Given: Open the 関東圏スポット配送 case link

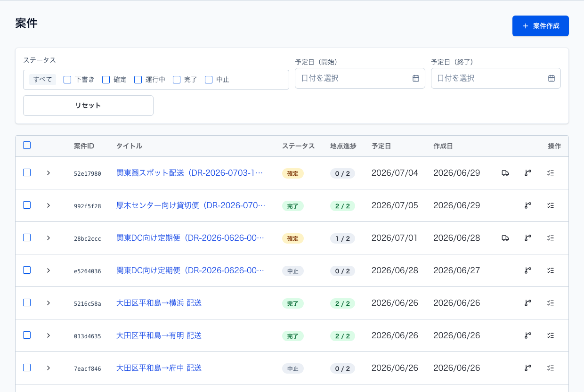Looking at the screenshot, I should (190, 173).
